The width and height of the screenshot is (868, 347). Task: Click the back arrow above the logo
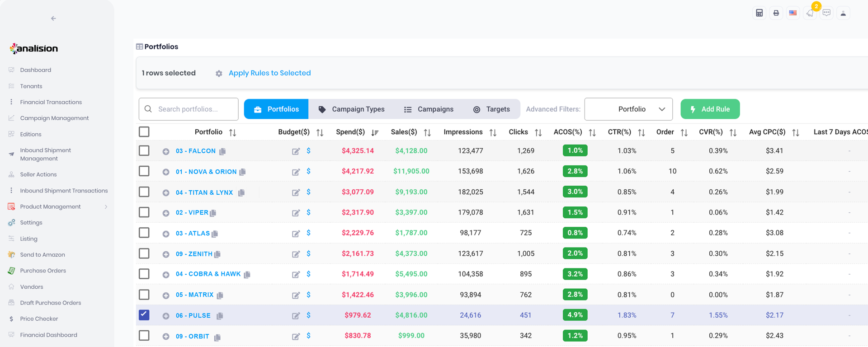(x=53, y=19)
